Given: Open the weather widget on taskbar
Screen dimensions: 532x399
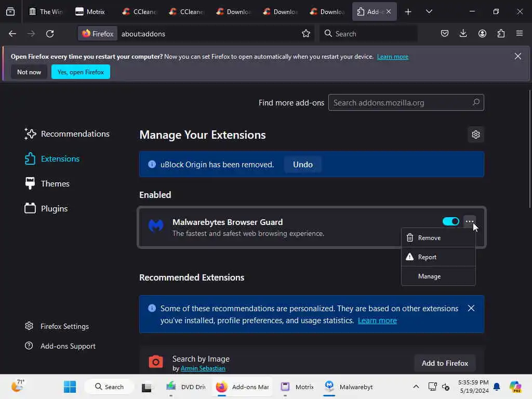Looking at the screenshot, I should [18, 386].
